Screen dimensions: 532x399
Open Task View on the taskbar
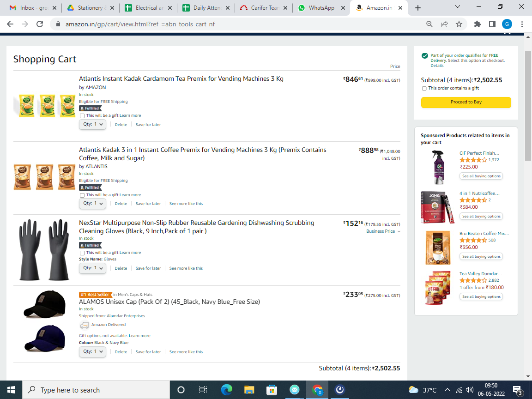coord(203,390)
